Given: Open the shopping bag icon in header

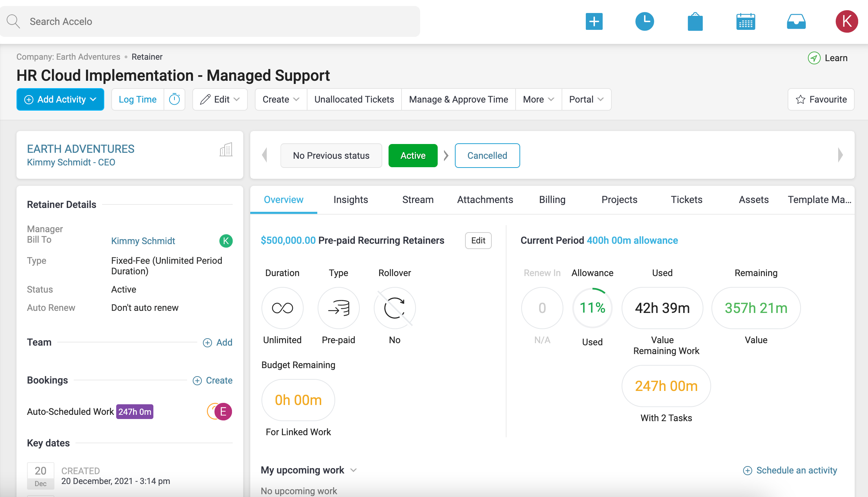Looking at the screenshot, I should 695,21.
